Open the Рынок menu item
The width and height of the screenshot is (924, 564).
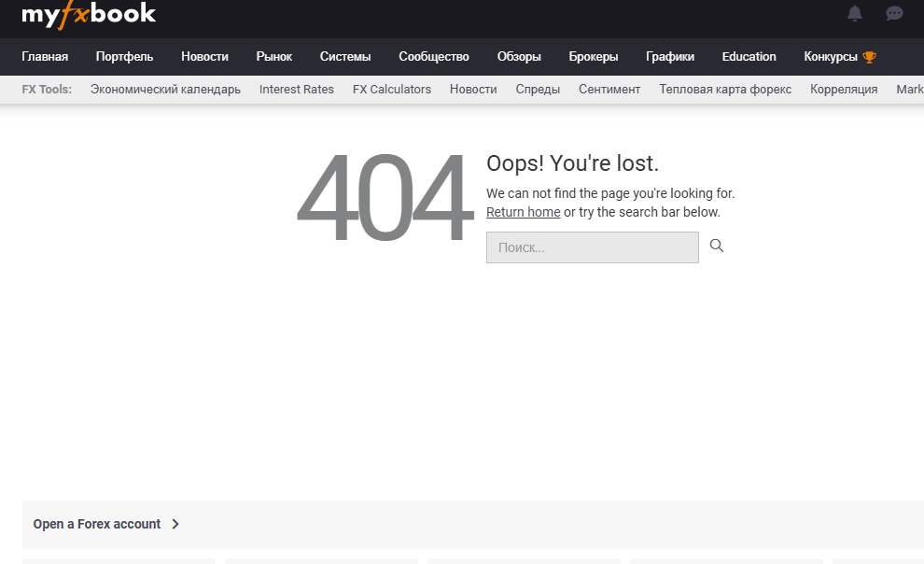[x=274, y=57]
